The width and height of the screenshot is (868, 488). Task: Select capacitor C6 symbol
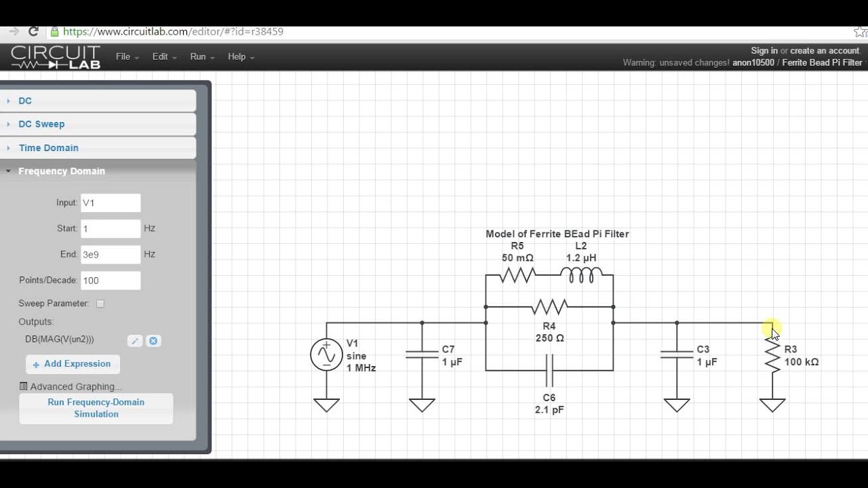pos(549,370)
